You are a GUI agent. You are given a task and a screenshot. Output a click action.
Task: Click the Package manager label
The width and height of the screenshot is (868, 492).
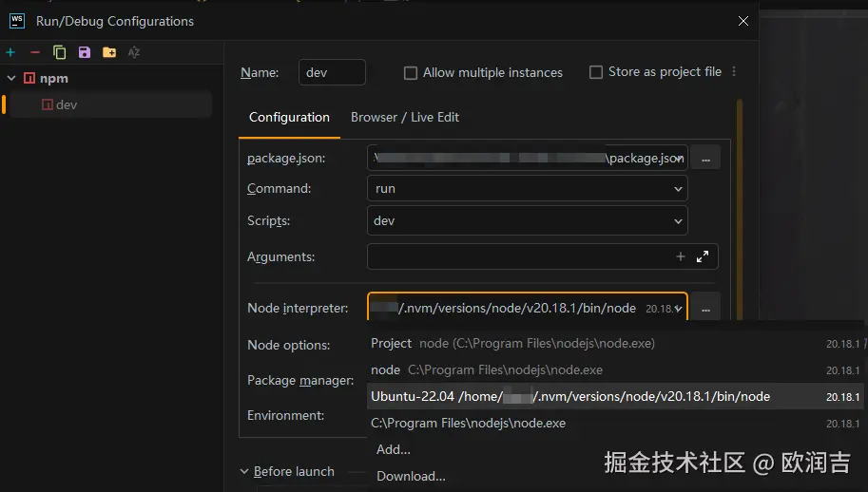300,380
